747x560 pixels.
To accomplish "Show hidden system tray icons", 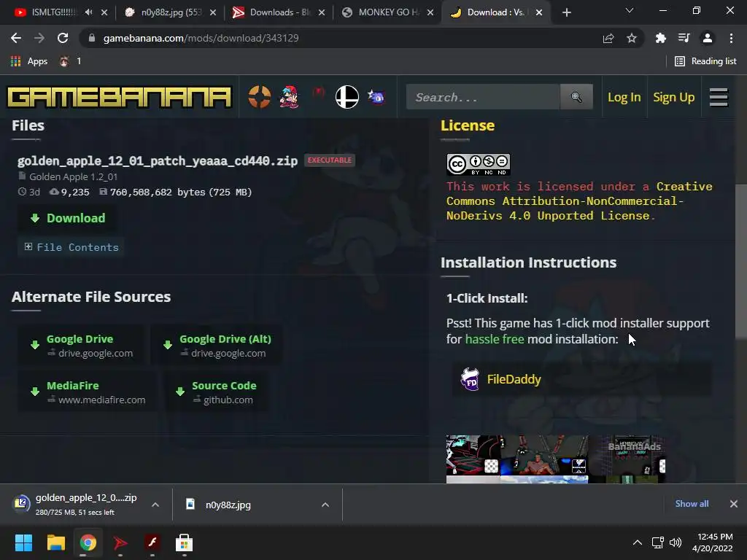I will coord(637,542).
